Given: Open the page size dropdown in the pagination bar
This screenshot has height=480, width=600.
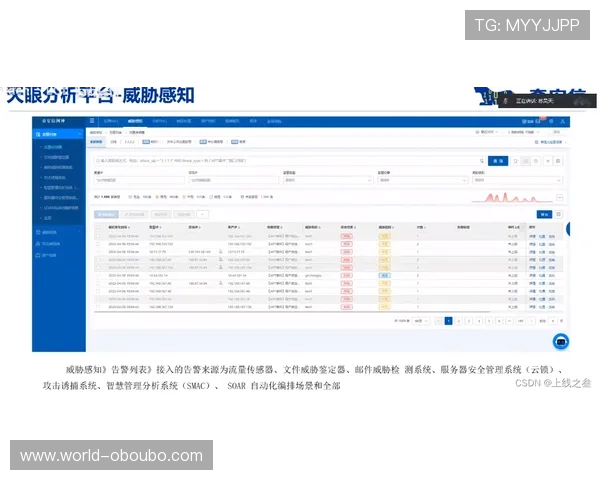Looking at the screenshot, I should point(421,321).
